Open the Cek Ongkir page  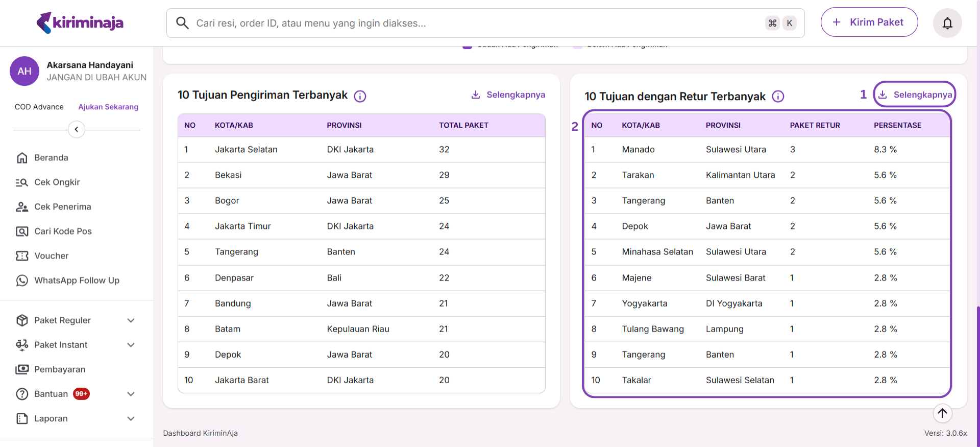point(57,182)
